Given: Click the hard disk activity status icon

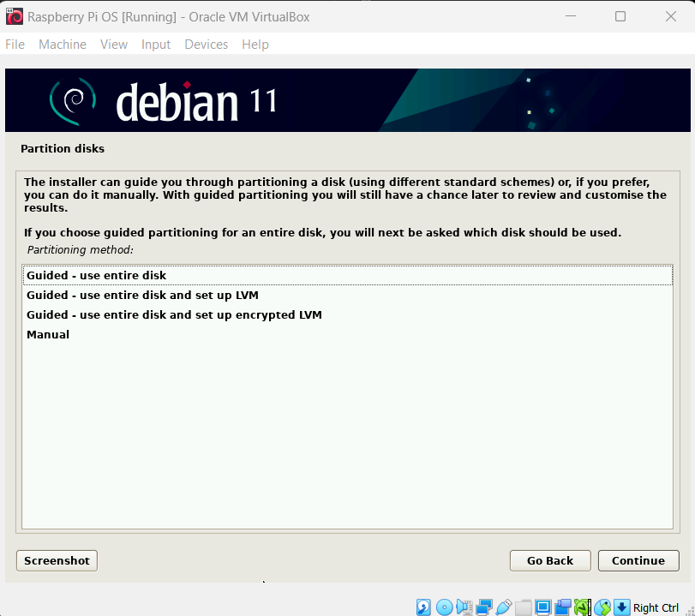Looking at the screenshot, I should click(424, 607).
